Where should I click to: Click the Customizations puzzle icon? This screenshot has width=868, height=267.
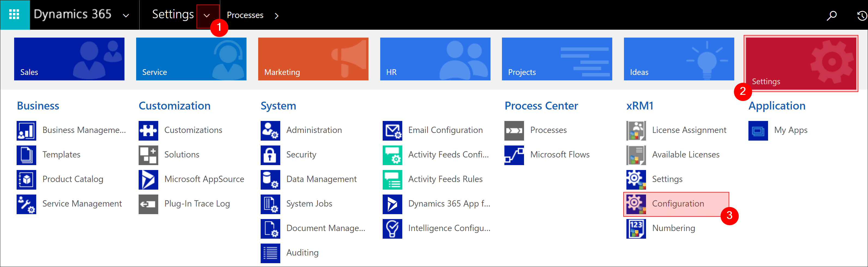pos(148,131)
